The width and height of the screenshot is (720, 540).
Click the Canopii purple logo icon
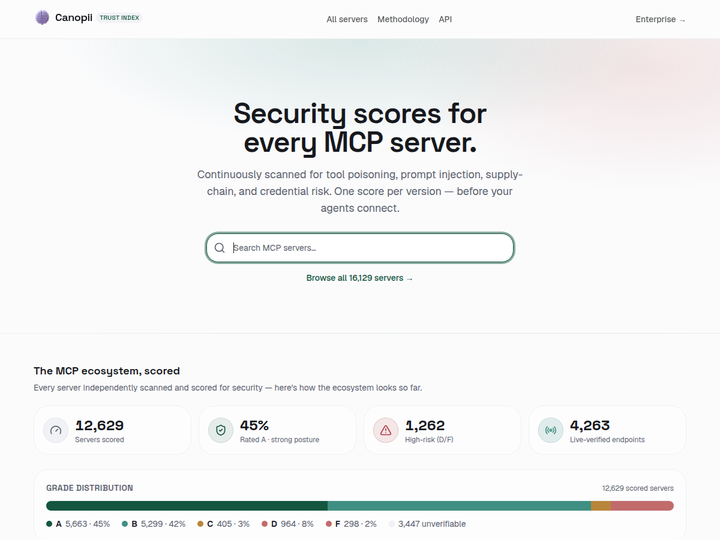[42, 18]
